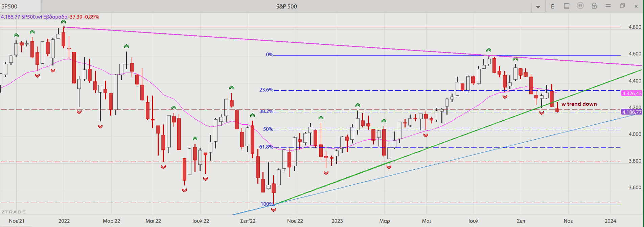Select the Fibonacci 23.6% level label

click(266, 90)
